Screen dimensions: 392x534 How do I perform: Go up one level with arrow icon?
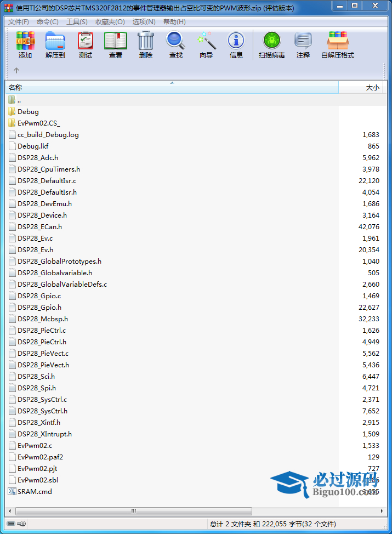(x=16, y=71)
